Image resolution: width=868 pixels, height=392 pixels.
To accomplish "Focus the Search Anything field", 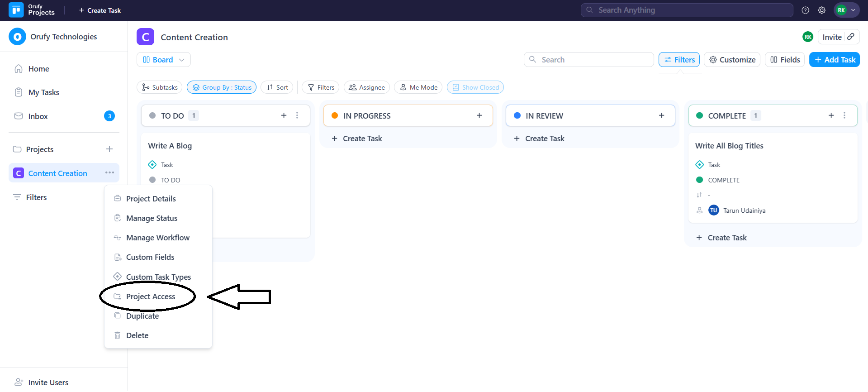I will [687, 10].
